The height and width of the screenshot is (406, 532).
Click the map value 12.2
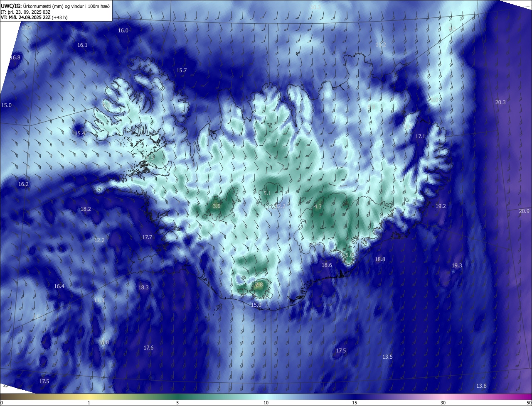99,240
